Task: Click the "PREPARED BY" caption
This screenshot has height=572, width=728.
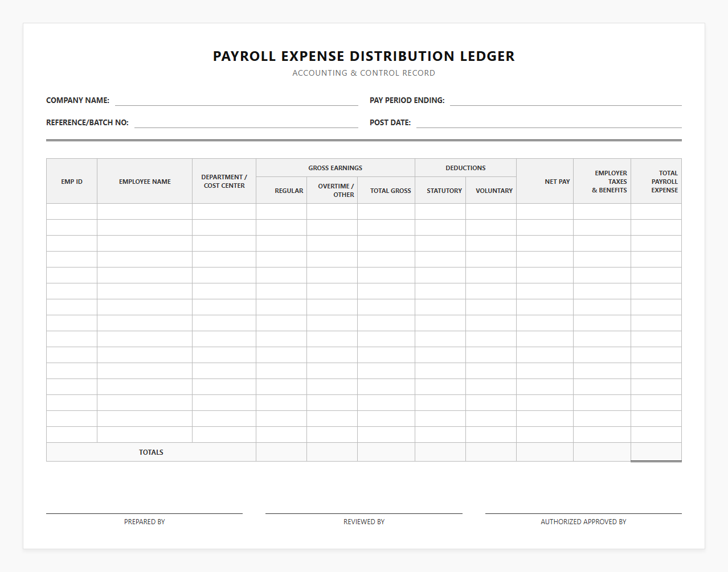Action: click(145, 522)
